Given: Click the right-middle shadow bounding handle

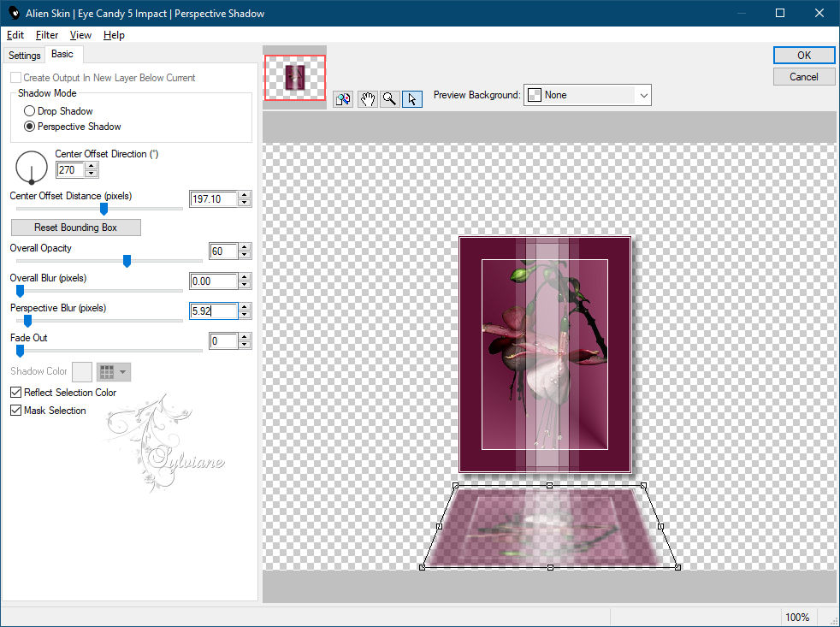Looking at the screenshot, I should click(660, 526).
